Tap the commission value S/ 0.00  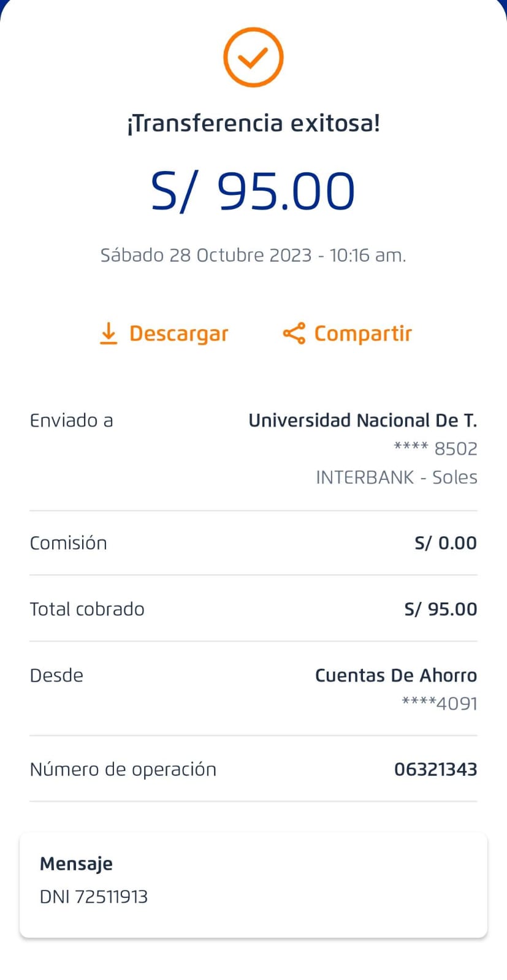(446, 543)
